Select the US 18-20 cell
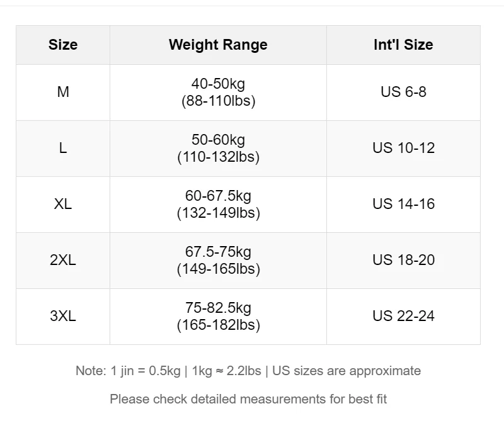This screenshot has height=428, width=504. tap(403, 260)
